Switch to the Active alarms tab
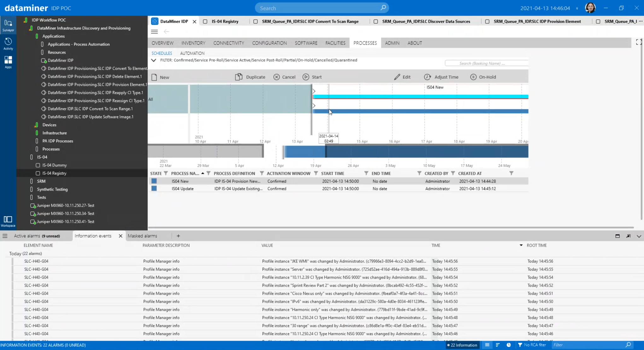 point(37,236)
